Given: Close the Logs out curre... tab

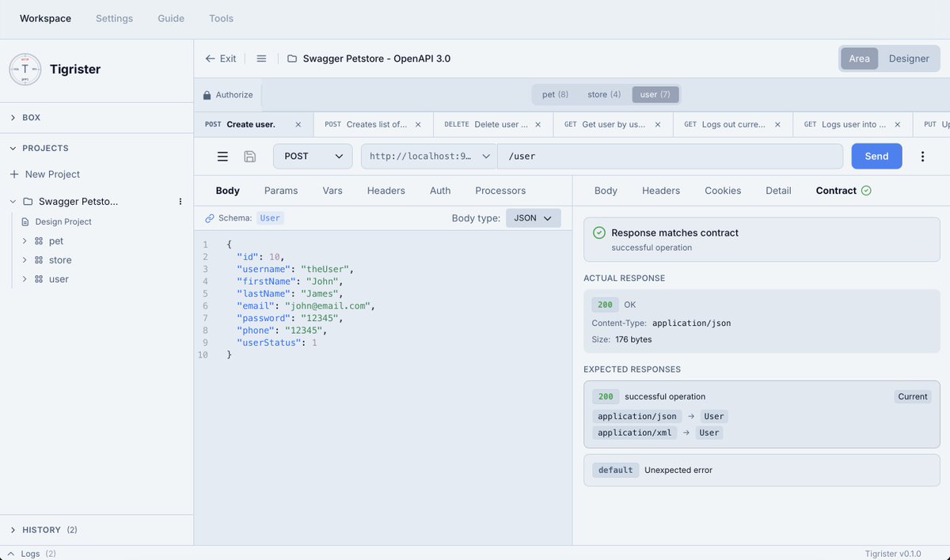Looking at the screenshot, I should click(x=777, y=124).
